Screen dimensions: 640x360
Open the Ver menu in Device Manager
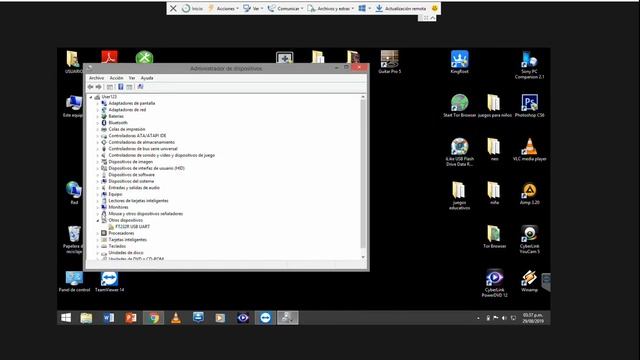132,78
